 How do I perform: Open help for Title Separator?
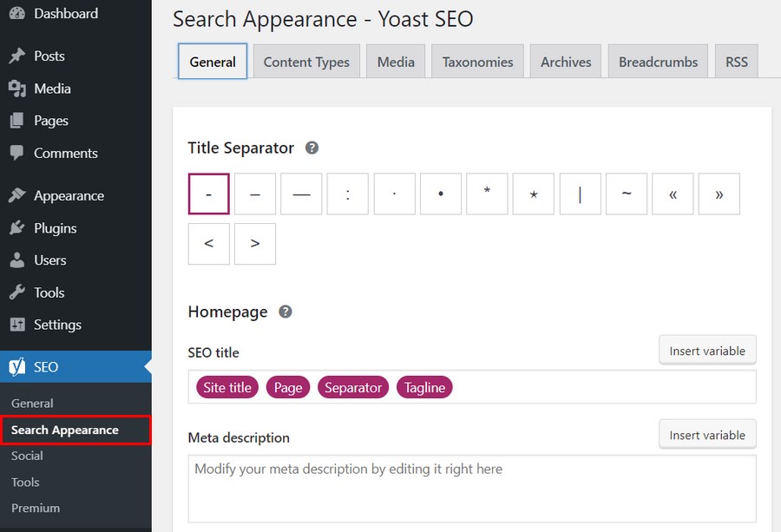point(312,148)
